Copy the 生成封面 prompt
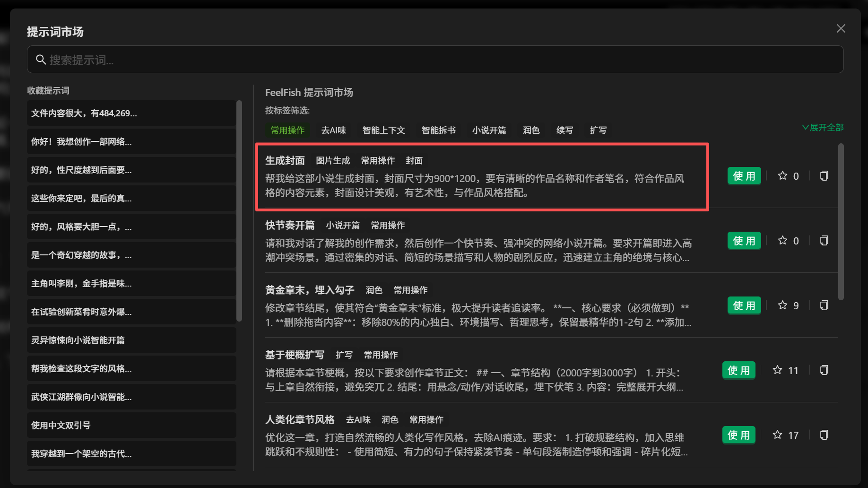Image resolution: width=868 pixels, height=488 pixels. click(x=824, y=176)
